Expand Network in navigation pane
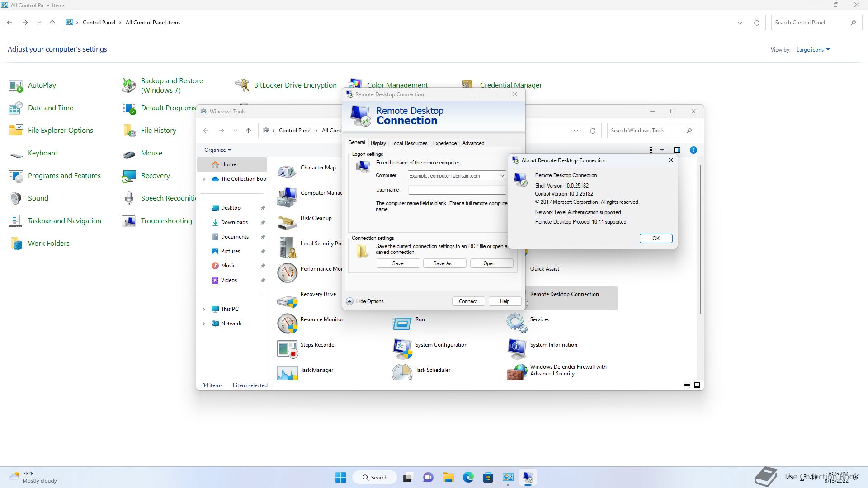This screenshot has height=488, width=868. tap(203, 324)
